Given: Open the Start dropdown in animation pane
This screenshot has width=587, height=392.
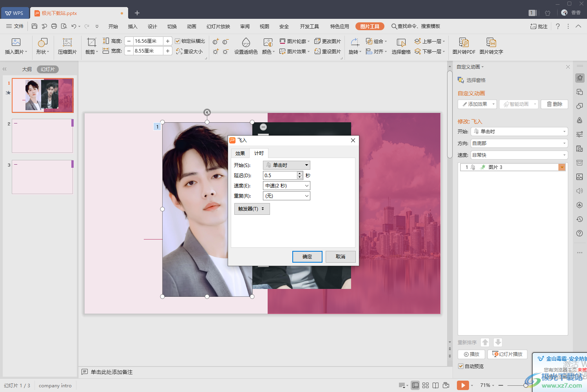Looking at the screenshot, I should click(519, 131).
